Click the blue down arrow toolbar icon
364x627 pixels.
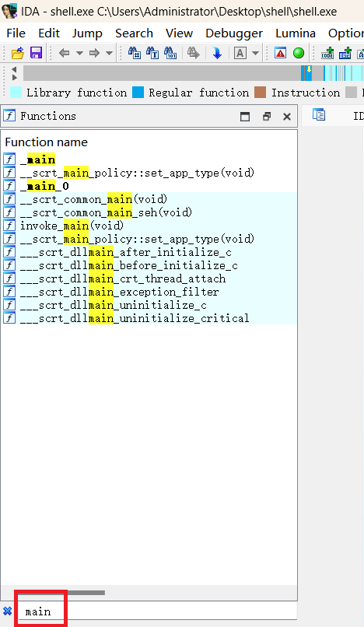click(217, 53)
